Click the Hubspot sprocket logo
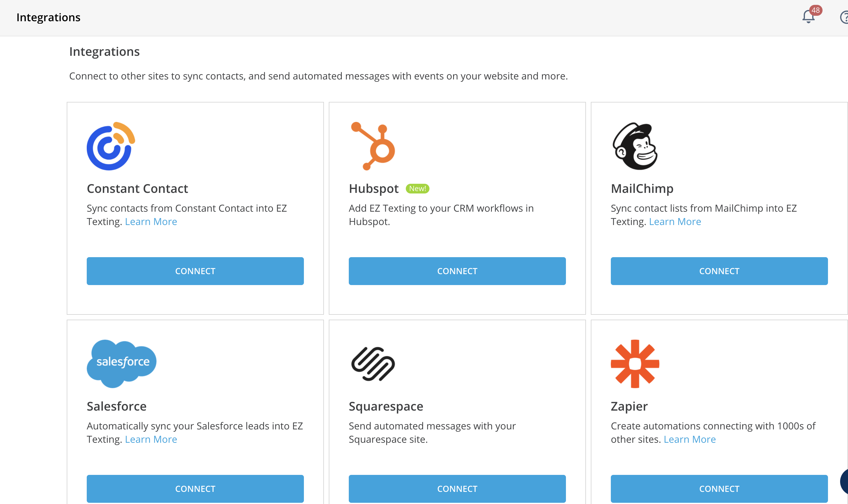Image resolution: width=848 pixels, height=504 pixels. tap(373, 146)
